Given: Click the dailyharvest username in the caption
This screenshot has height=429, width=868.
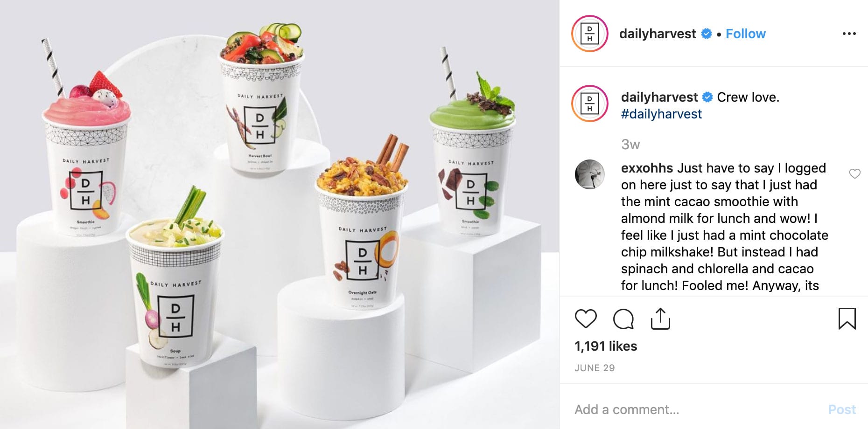Looking at the screenshot, I should coord(659,97).
